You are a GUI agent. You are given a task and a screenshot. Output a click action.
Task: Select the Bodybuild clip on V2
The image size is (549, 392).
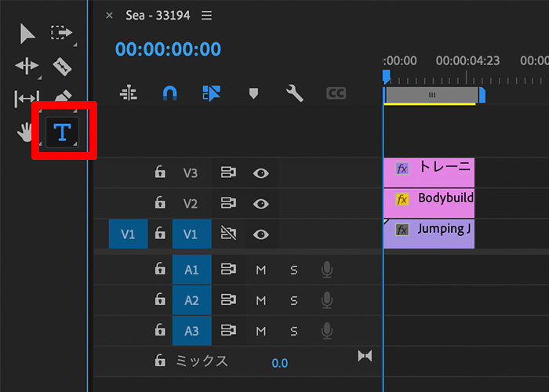click(x=429, y=203)
